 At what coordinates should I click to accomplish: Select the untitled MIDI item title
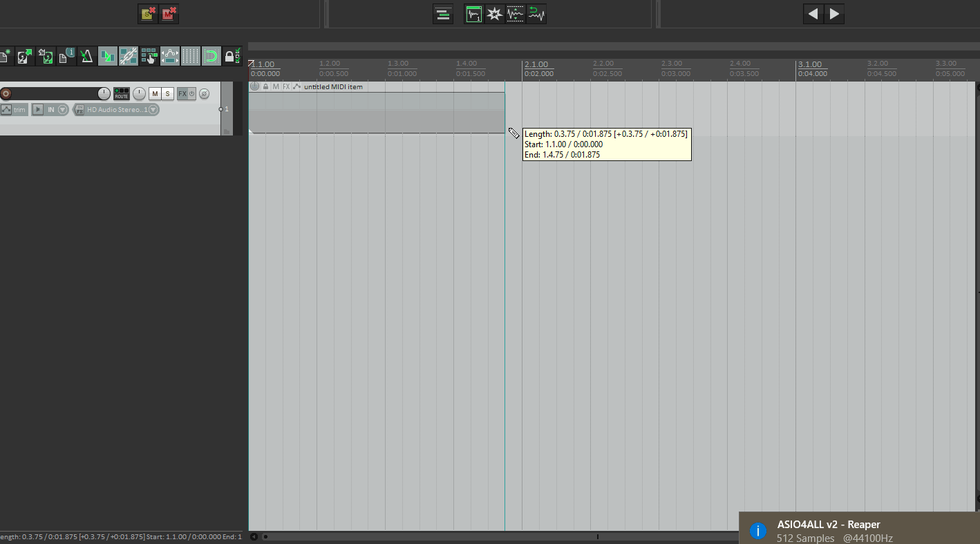(333, 86)
